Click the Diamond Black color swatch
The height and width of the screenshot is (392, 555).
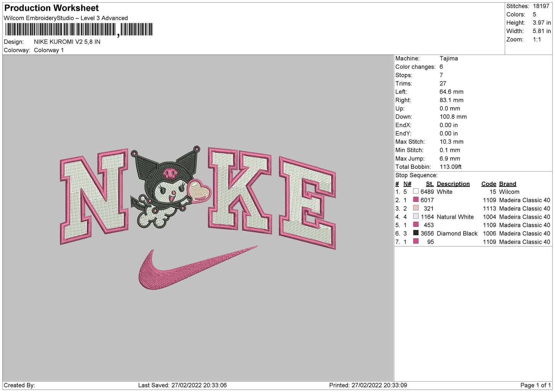tap(416, 233)
